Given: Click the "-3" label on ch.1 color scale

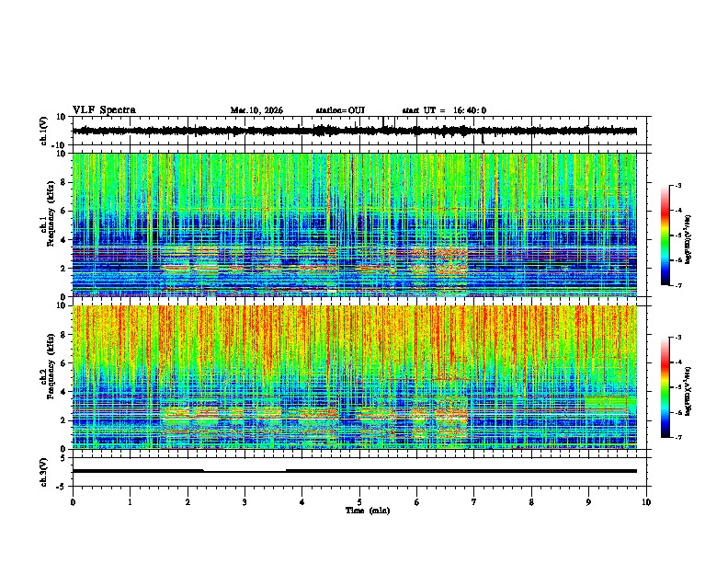Looking at the screenshot, I should 677,186.
